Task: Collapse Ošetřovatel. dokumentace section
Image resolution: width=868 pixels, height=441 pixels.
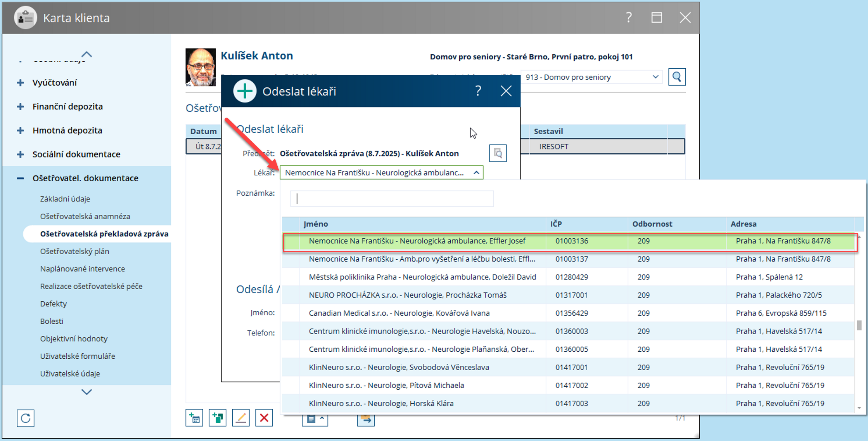Action: tap(20, 178)
